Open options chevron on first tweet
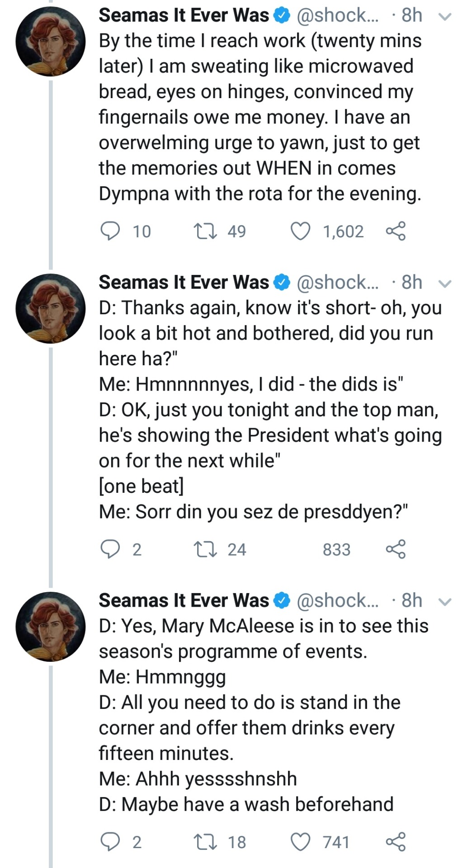Image resolution: width=467 pixels, height=868 pixels. coord(445,17)
